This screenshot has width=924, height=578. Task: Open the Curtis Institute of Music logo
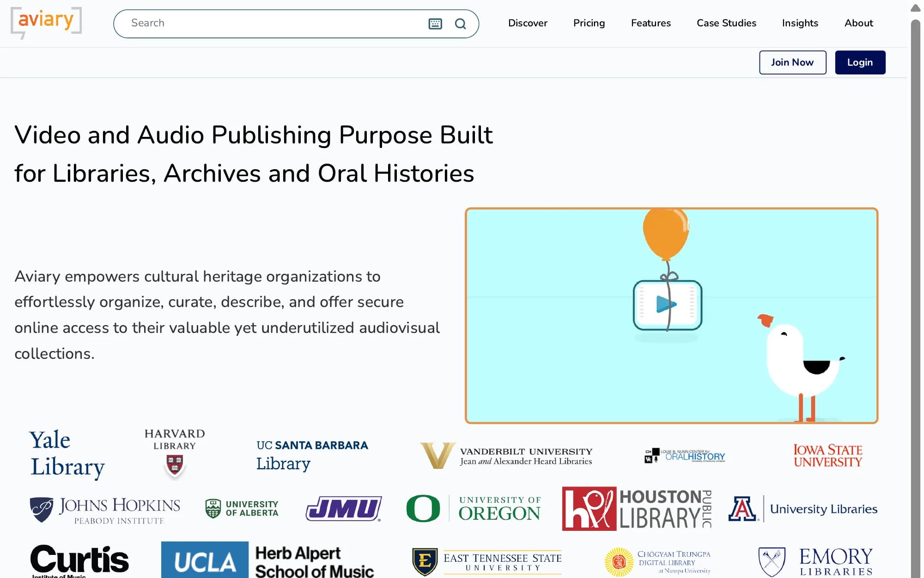(x=79, y=560)
